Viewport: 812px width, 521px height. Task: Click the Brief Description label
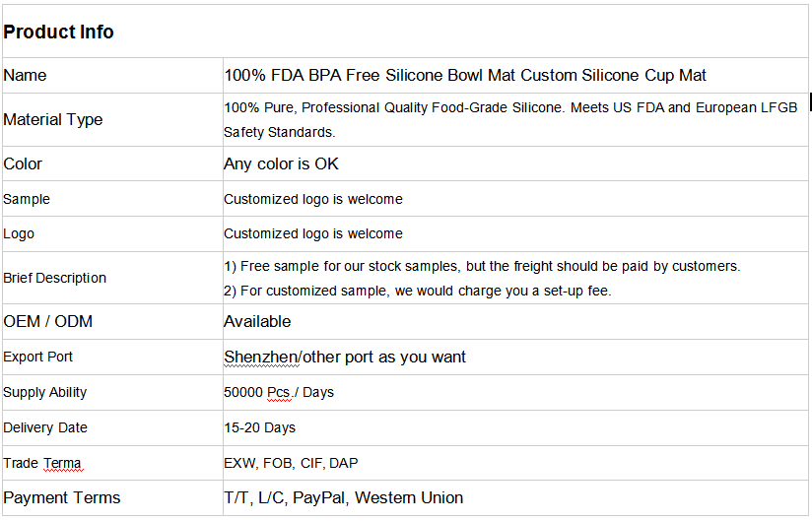point(54,278)
